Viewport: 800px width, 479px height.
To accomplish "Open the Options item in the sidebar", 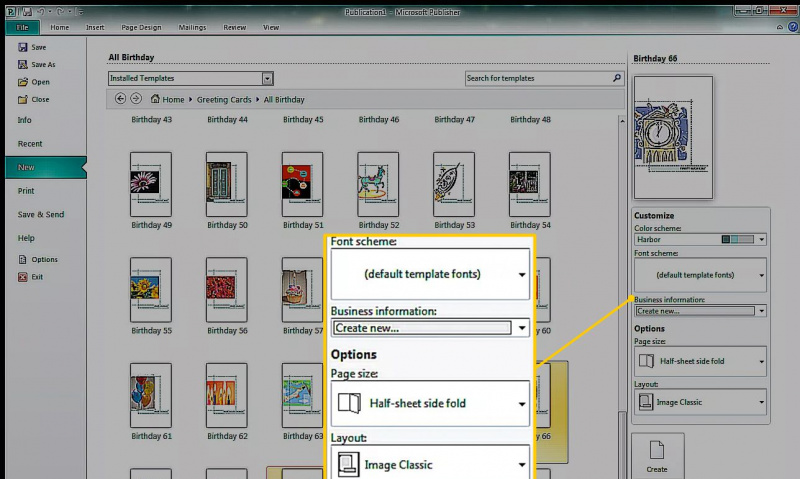I will [38, 259].
